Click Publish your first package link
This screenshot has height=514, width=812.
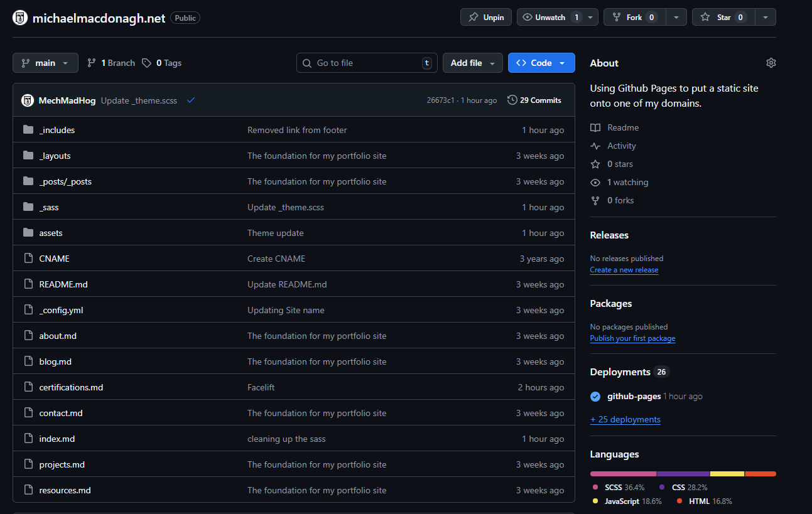click(x=632, y=338)
